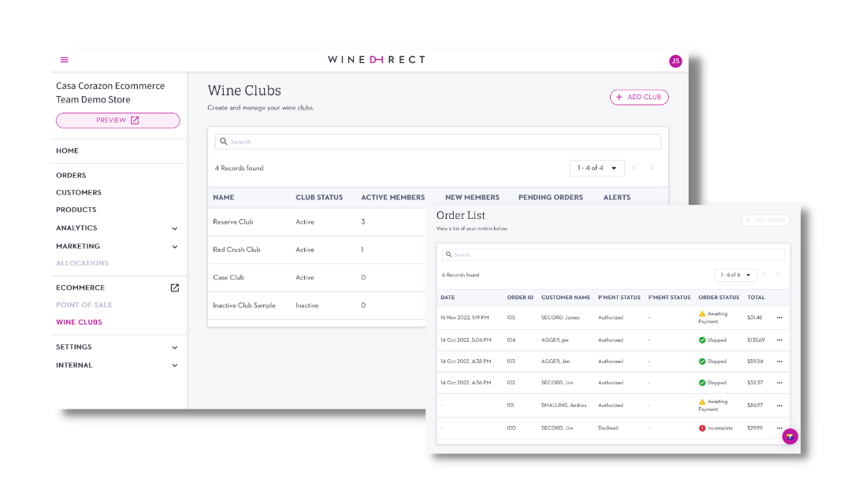The width and height of the screenshot is (851, 504).
Task: Open Point of Sale in sidebar
Action: pyautogui.click(x=84, y=305)
